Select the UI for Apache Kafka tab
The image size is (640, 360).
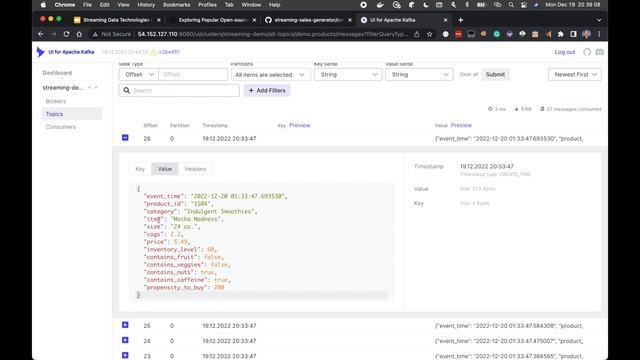[403, 20]
